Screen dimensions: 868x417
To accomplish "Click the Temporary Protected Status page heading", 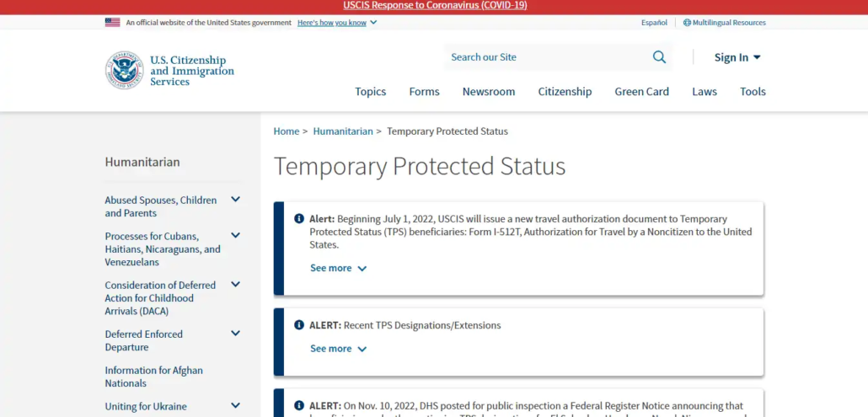I will point(420,167).
